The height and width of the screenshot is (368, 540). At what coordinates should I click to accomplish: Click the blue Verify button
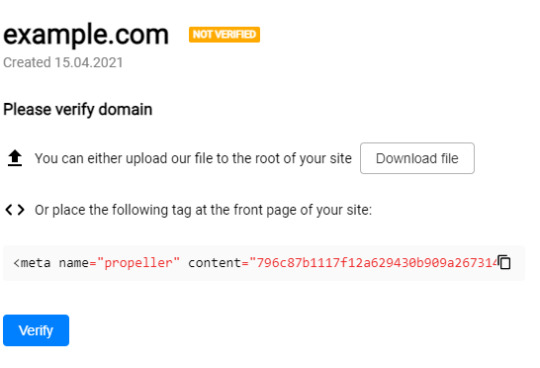click(x=36, y=330)
